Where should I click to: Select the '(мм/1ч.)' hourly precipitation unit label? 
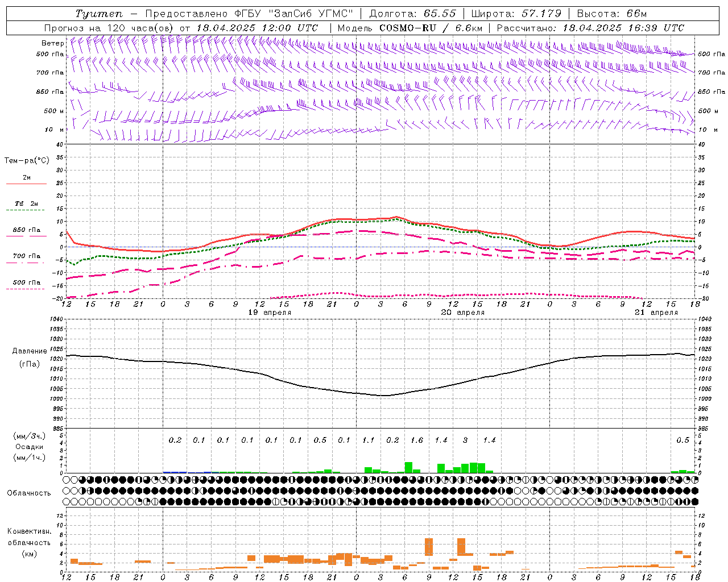point(28,458)
